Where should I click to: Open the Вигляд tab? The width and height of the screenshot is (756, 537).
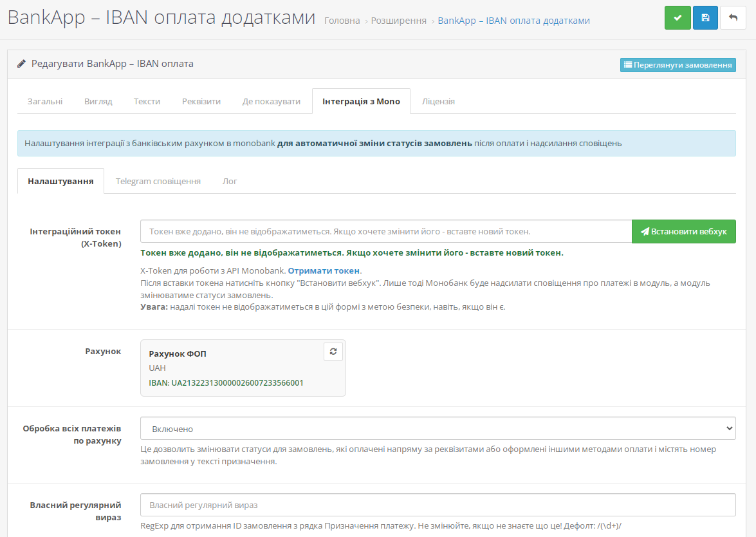pos(98,102)
